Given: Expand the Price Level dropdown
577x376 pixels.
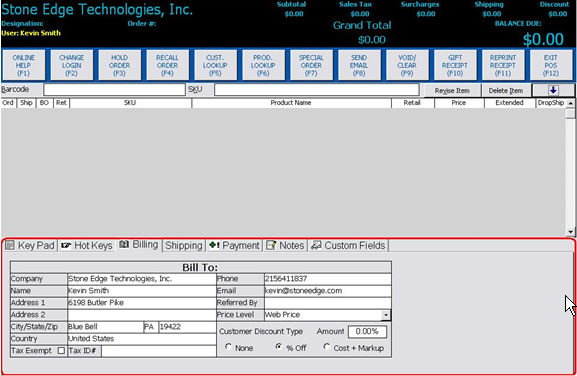Looking at the screenshot, I should pos(385,315).
